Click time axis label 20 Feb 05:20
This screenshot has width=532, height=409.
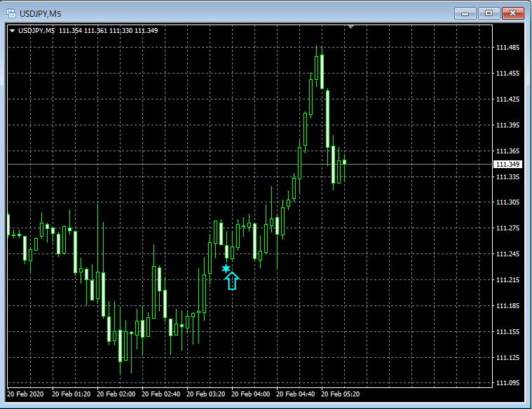click(341, 394)
